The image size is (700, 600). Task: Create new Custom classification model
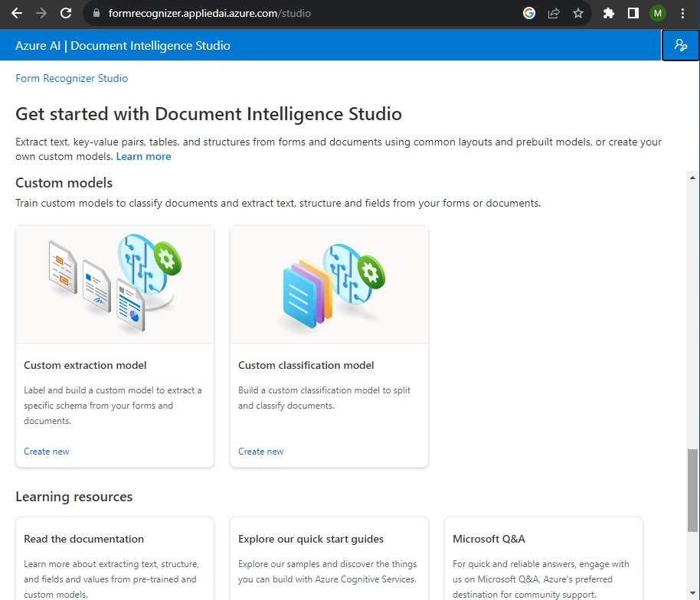point(260,452)
